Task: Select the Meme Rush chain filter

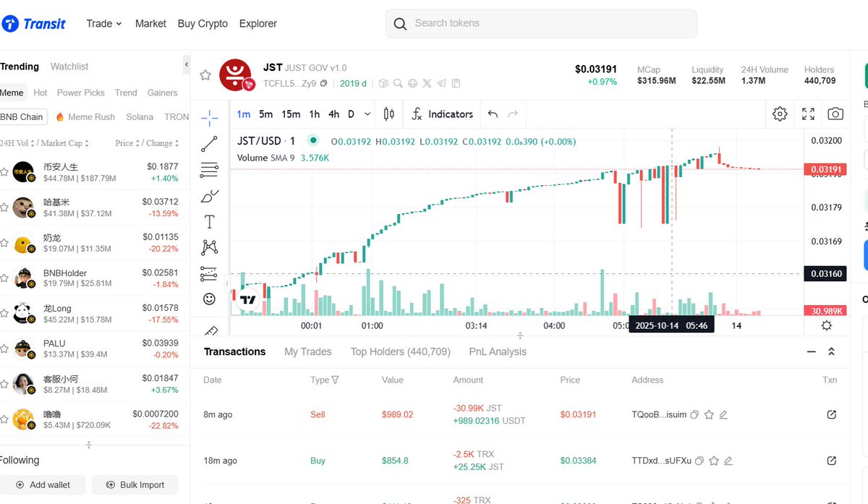Action: pyautogui.click(x=85, y=116)
